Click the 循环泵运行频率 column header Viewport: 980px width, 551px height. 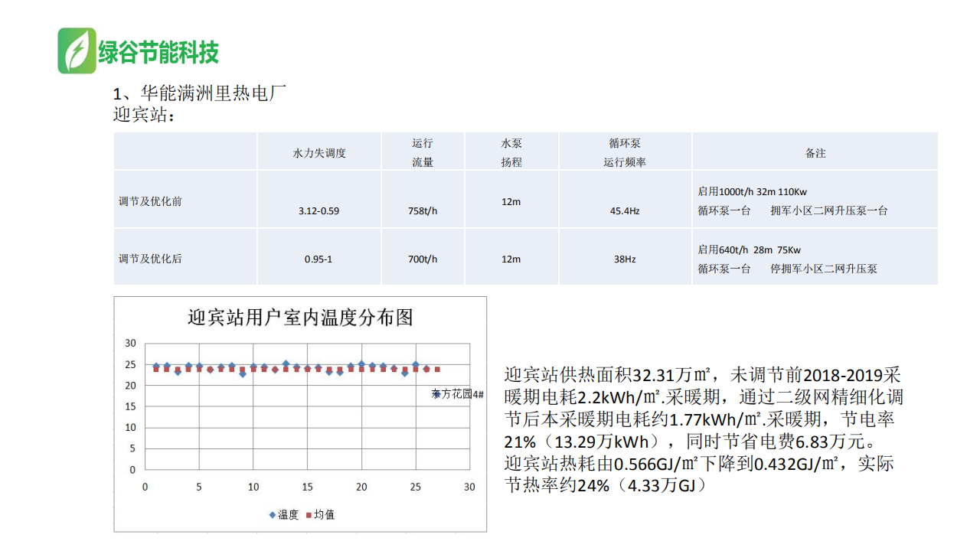625,152
